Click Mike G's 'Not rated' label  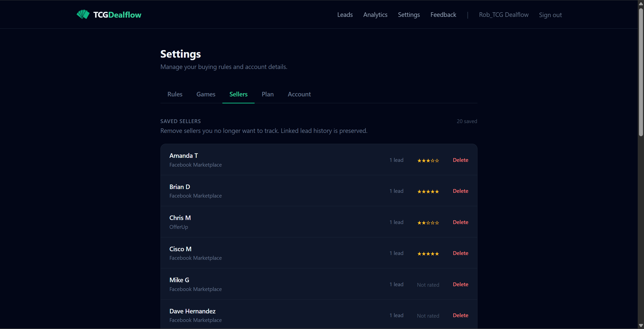428,285
